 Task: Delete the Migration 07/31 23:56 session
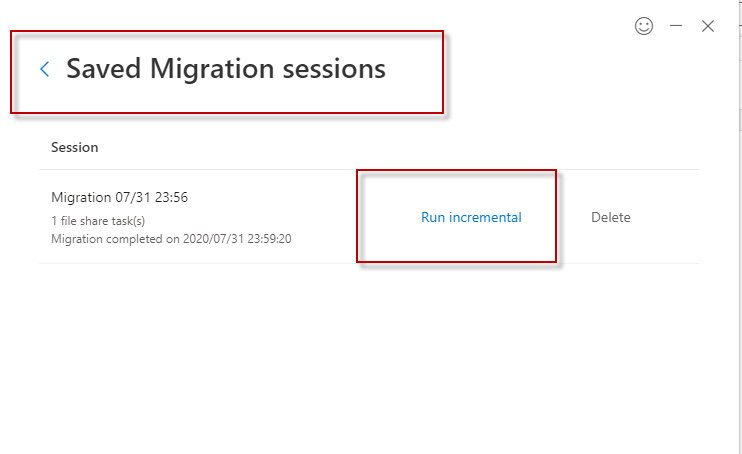pos(611,217)
